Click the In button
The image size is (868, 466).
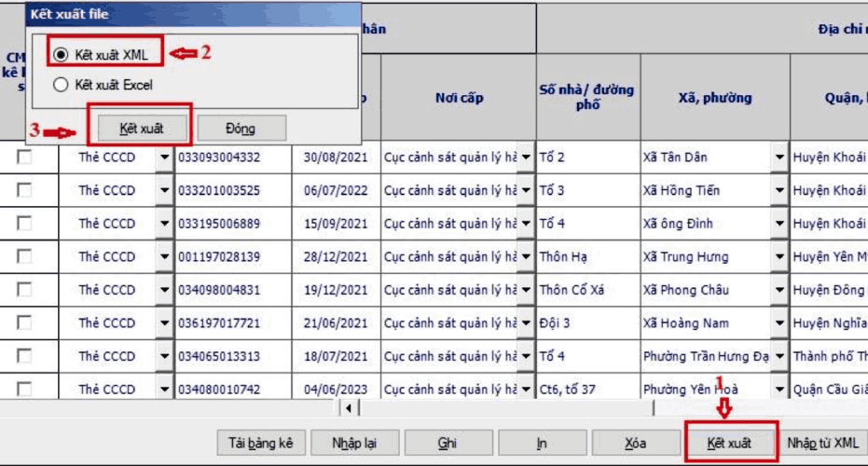(x=542, y=443)
